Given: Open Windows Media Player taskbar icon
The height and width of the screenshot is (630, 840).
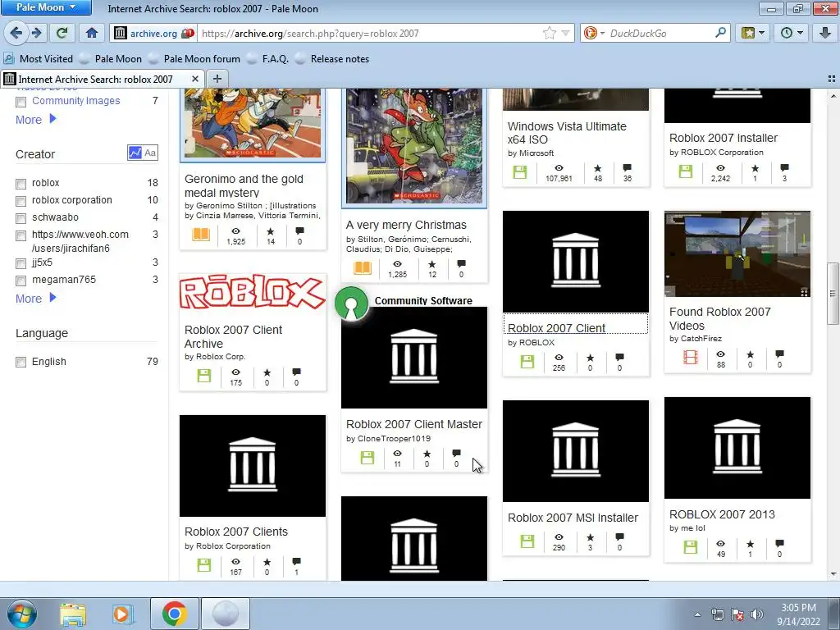Looking at the screenshot, I should tap(121, 614).
